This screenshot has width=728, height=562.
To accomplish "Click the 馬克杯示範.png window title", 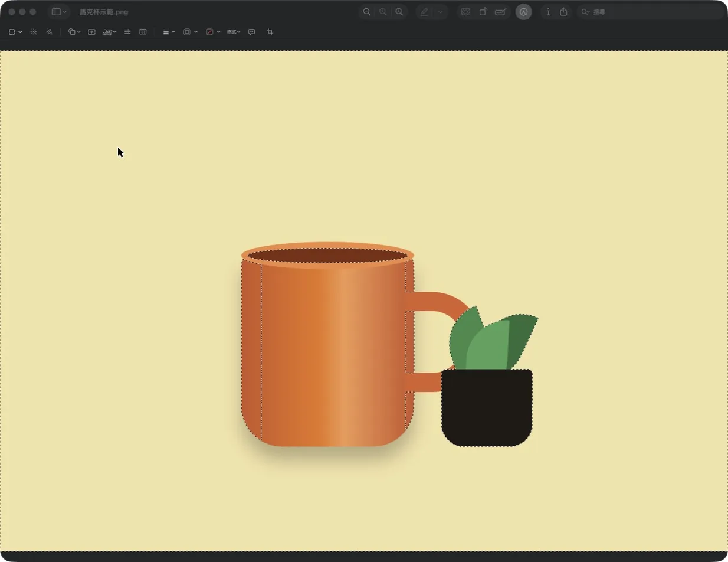I will pos(104,12).
